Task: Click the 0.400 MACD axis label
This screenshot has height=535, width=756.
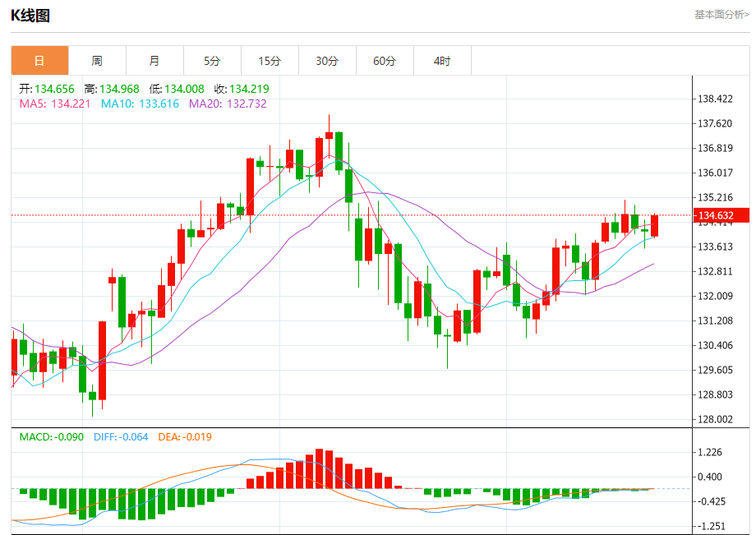Action: pyautogui.click(x=710, y=477)
